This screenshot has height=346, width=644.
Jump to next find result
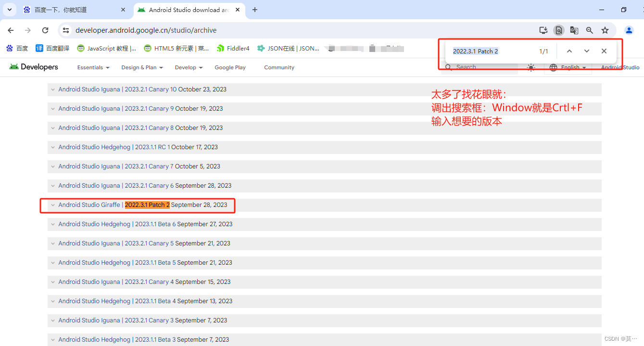pyautogui.click(x=587, y=51)
